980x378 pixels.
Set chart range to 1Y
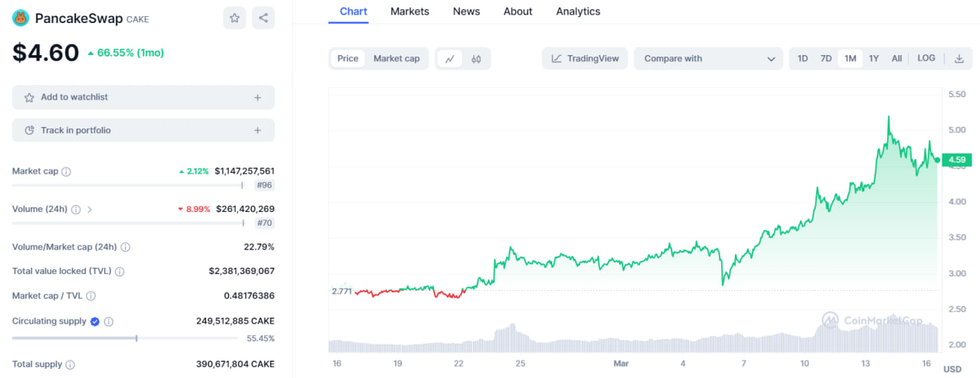tap(874, 58)
